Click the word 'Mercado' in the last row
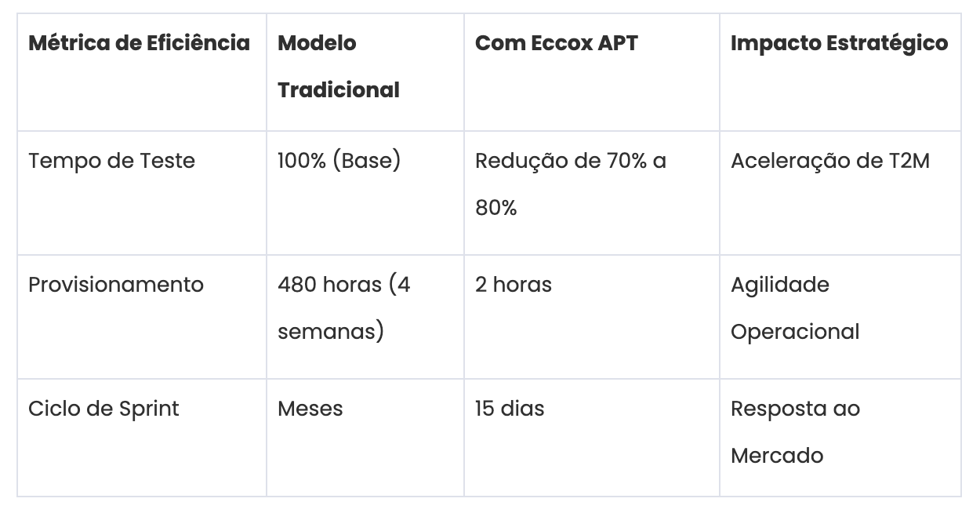Screen dimensions: 980x513 (776, 456)
